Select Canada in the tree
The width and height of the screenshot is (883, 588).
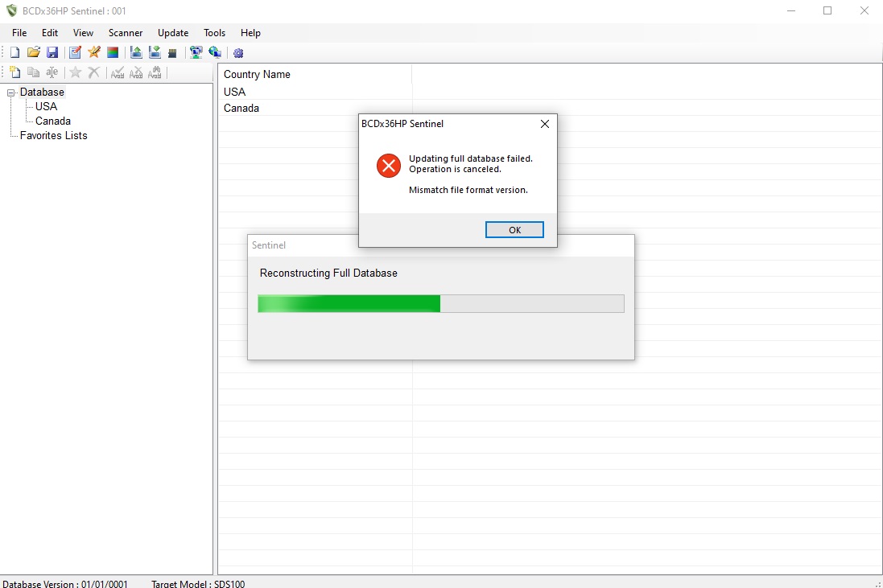point(53,121)
